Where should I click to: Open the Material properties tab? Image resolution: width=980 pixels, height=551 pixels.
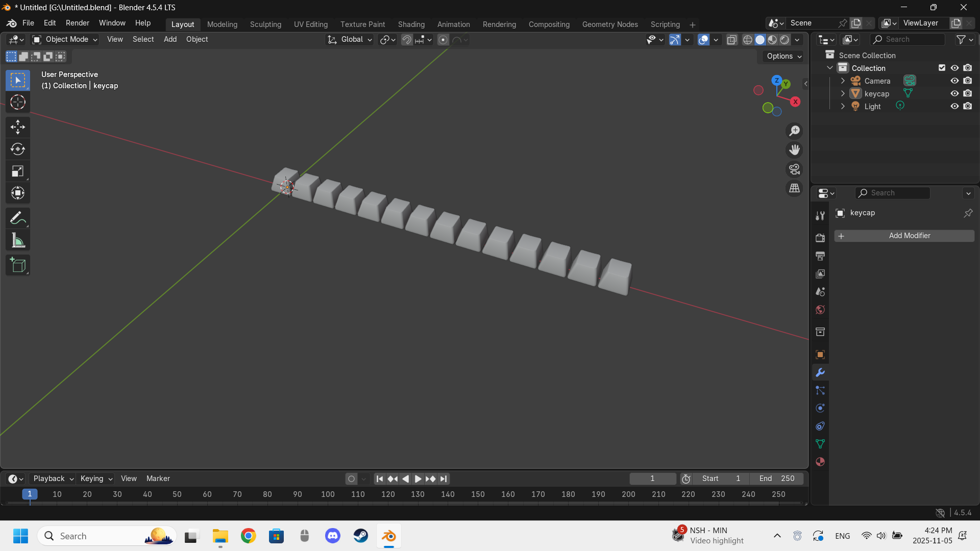(x=820, y=462)
